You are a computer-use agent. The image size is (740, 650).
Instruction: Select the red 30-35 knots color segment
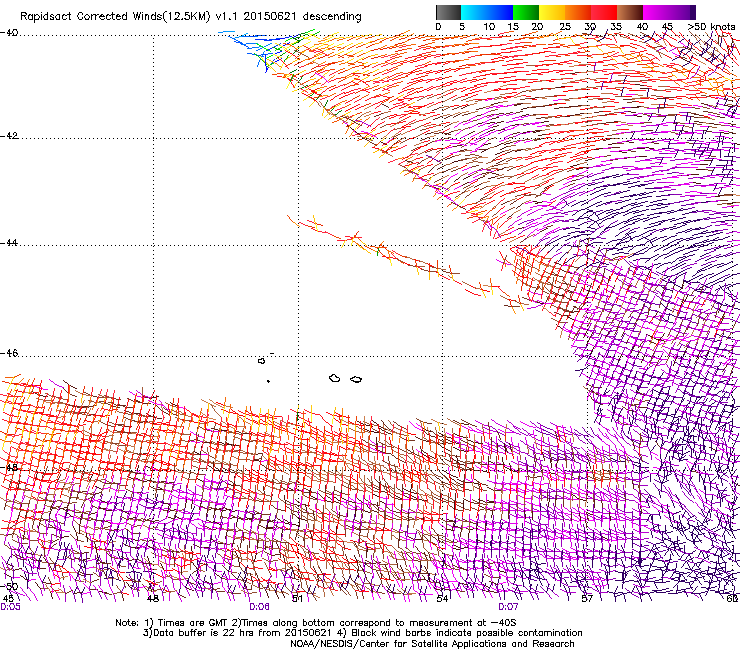(x=604, y=12)
